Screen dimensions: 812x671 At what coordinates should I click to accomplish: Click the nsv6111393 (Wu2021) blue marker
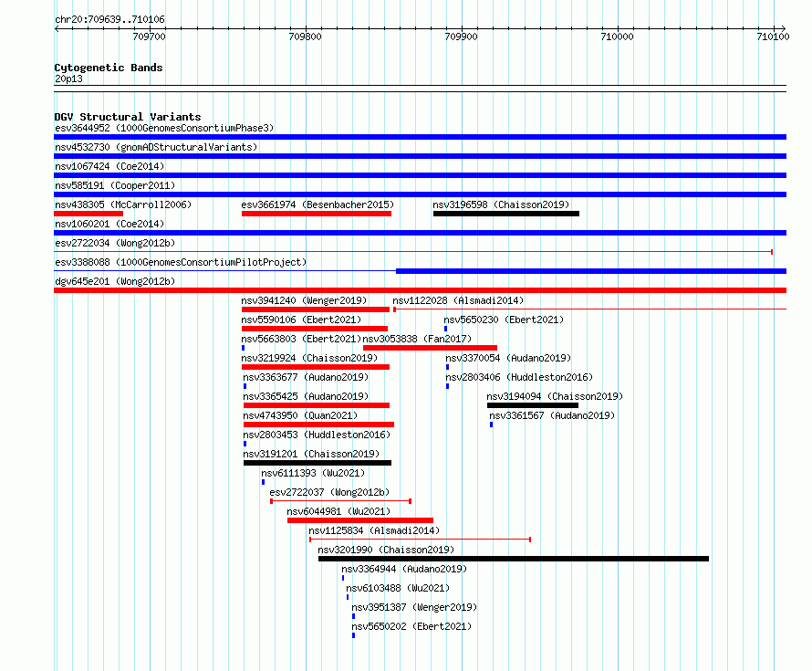(263, 482)
